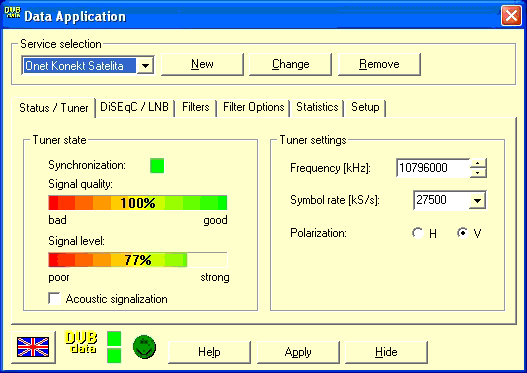527x373 pixels.
Task: Click the Change service button
Action: click(290, 64)
